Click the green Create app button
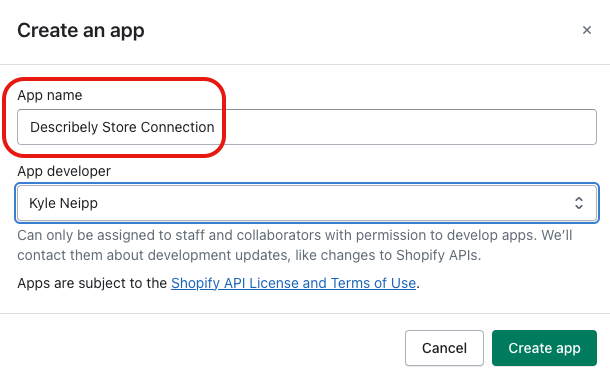610x376 pixels. point(544,348)
